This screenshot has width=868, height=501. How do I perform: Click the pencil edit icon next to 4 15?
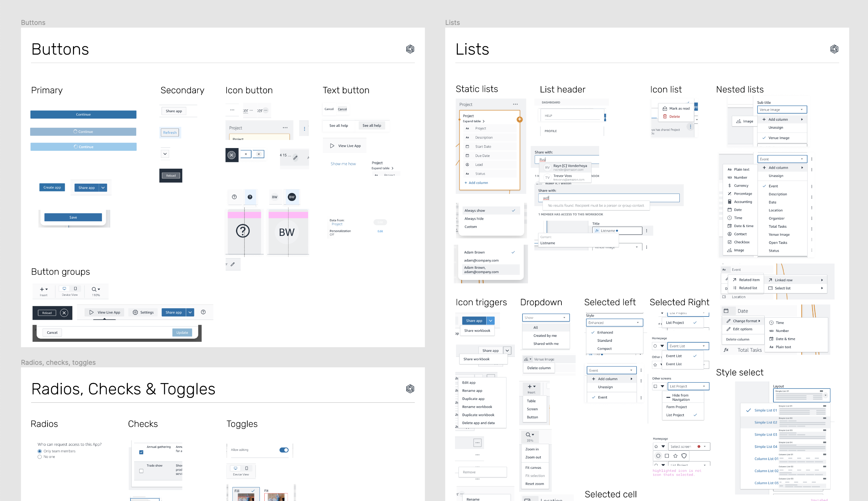click(x=295, y=157)
